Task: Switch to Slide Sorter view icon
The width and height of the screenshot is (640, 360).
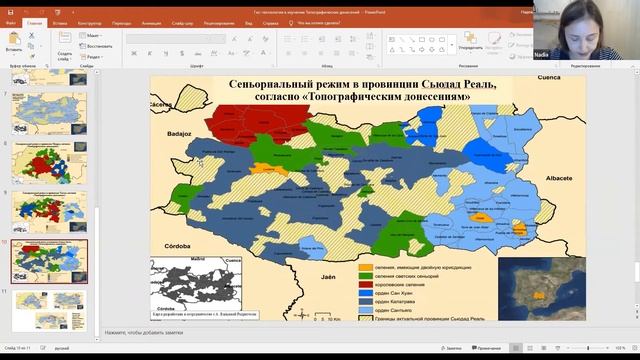Action: (x=530, y=348)
